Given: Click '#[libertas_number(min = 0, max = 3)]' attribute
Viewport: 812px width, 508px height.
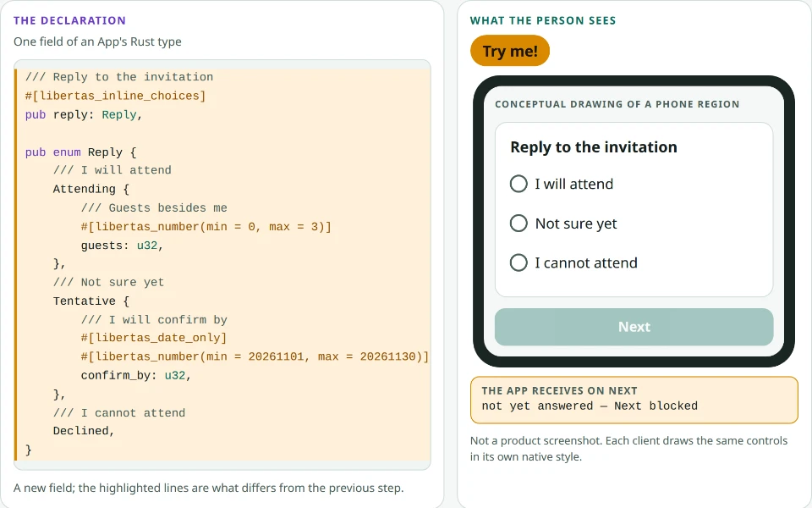Looking at the screenshot, I should pos(206,227).
